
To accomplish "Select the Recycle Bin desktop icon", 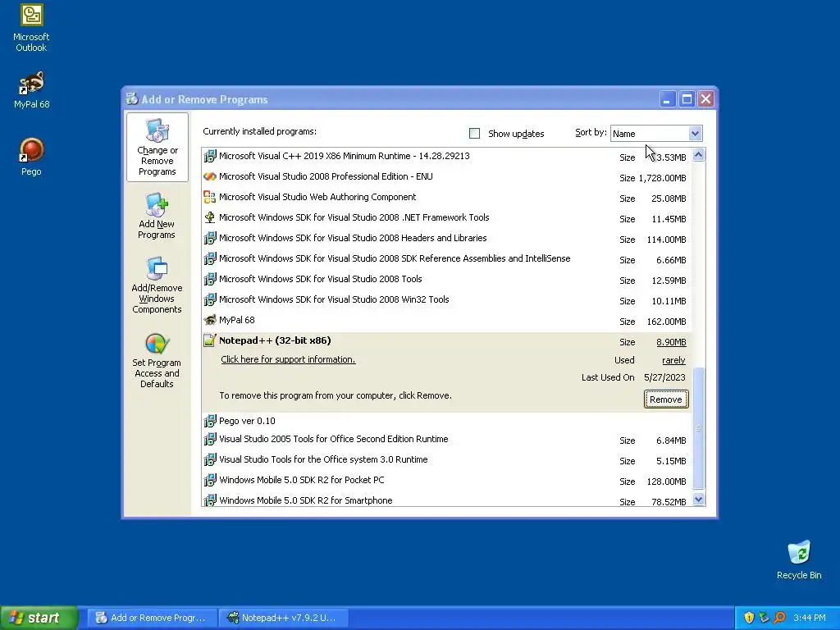I will point(799,559).
